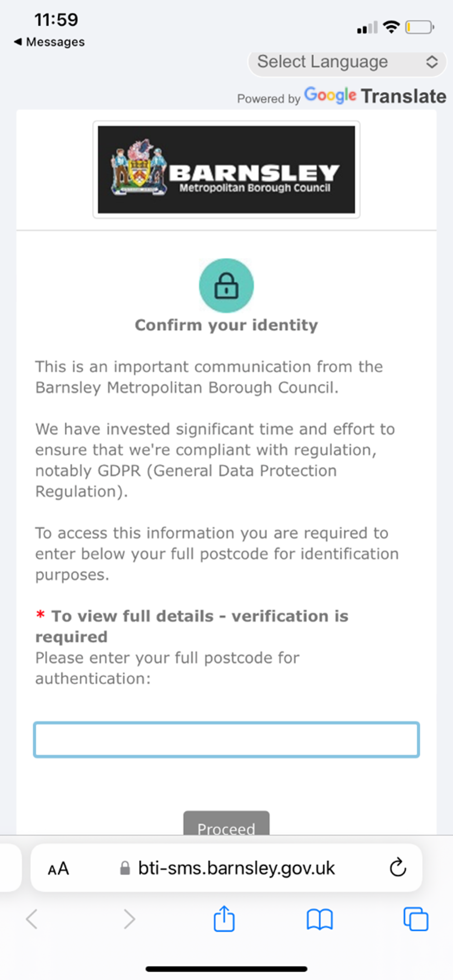This screenshot has height=980, width=453.
Task: Open the AA reader options menu
Action: click(58, 868)
